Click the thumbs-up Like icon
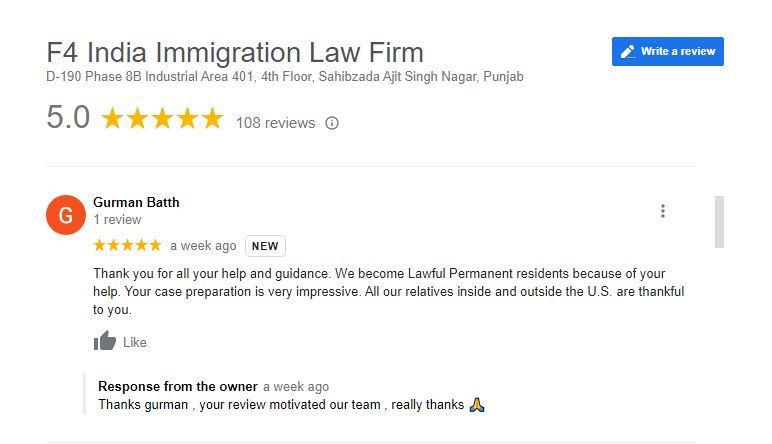772x444 pixels. 104,341
